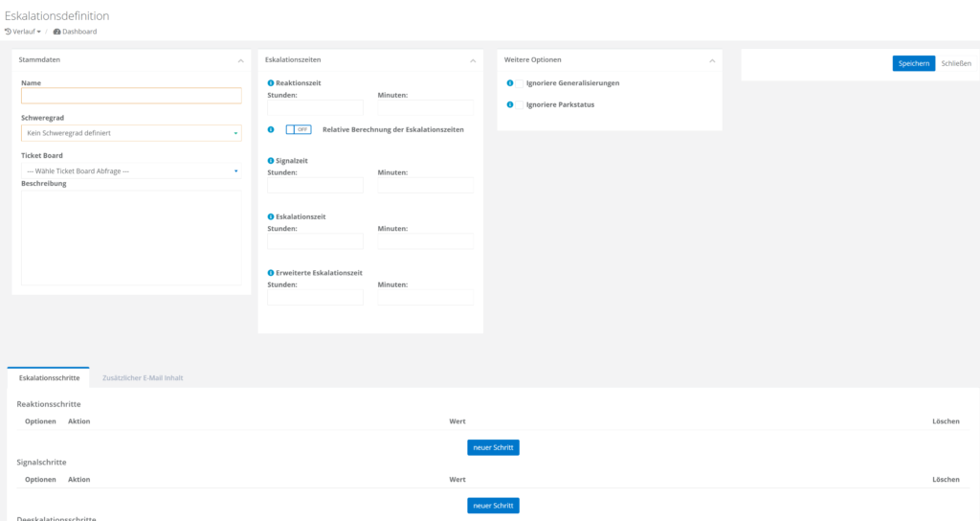Click into the Name input field
Viewport: 980px width, 521px height.
(131, 96)
